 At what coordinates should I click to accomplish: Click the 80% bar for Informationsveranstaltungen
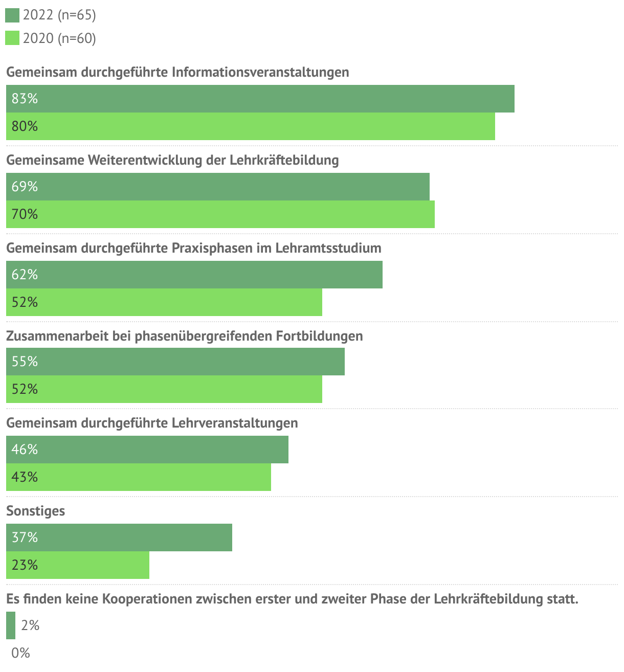tap(251, 126)
